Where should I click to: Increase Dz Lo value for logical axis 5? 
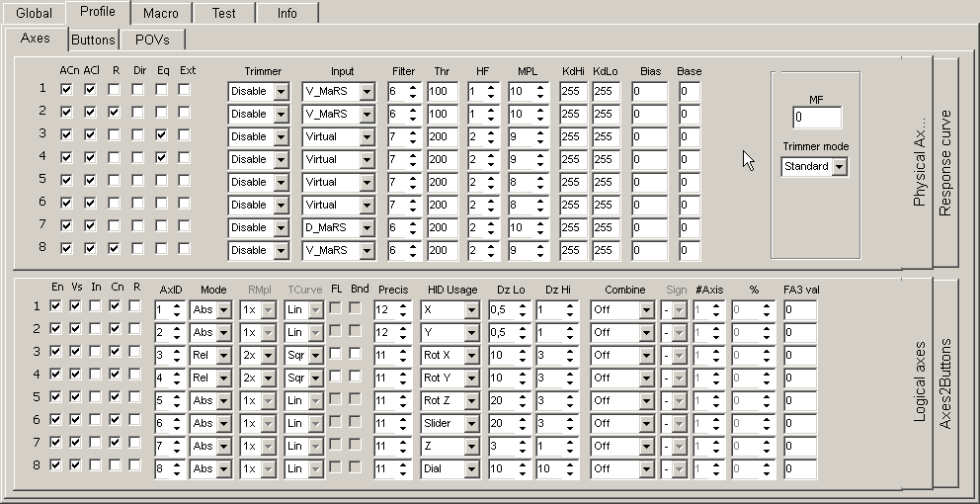[523, 396]
